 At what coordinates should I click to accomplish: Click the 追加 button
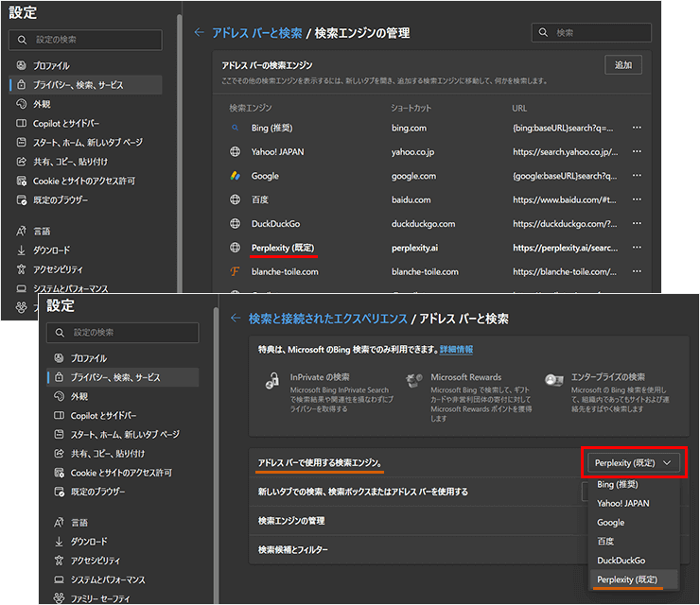tap(623, 65)
